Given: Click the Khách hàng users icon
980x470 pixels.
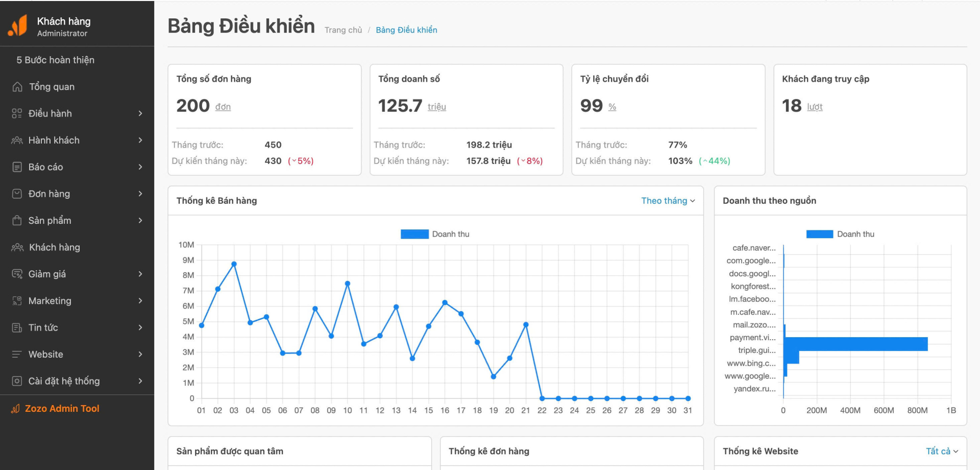Looking at the screenshot, I should pyautogui.click(x=17, y=247).
